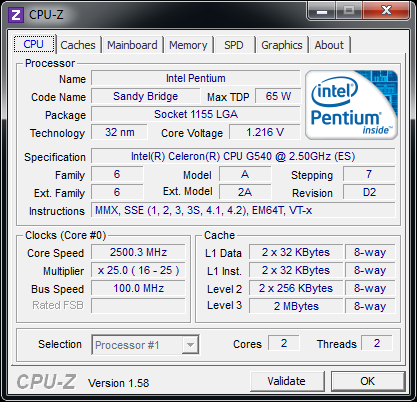The image size is (417, 402).
Task: Select the Core Speed value 2500.3 MHz
Action: point(138,252)
